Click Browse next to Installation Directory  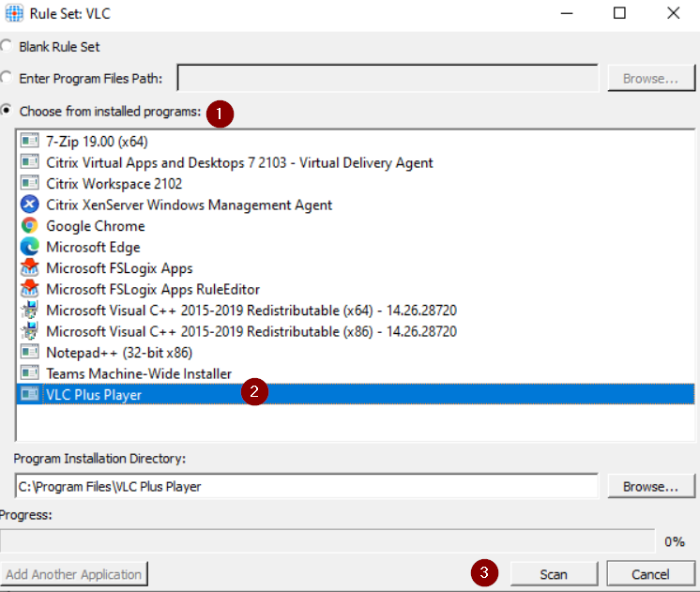coord(651,486)
